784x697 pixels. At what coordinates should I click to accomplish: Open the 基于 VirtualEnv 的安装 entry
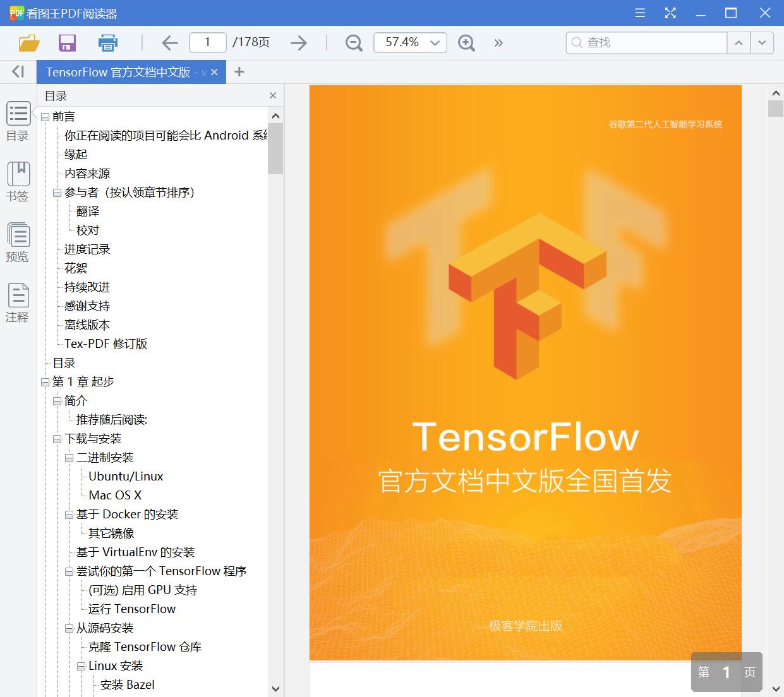[136, 552]
